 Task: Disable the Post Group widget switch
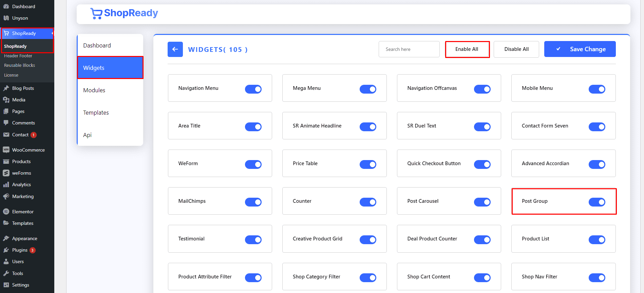tap(596, 202)
